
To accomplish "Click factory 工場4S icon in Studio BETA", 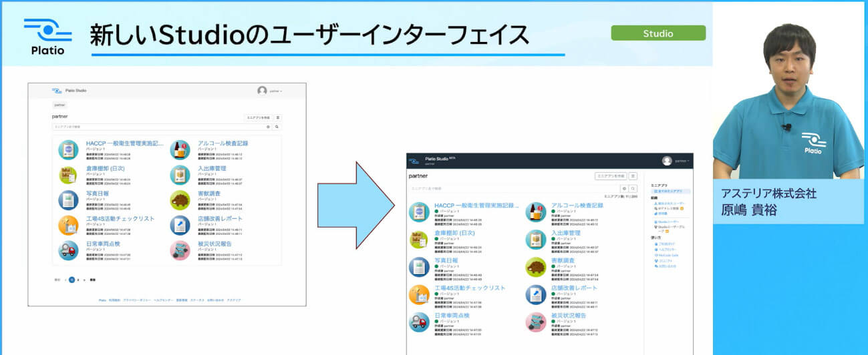I will click(x=419, y=294).
